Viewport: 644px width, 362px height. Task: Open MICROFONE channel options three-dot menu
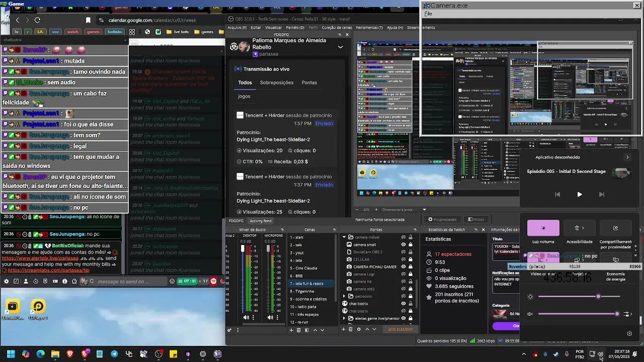click(x=277, y=317)
